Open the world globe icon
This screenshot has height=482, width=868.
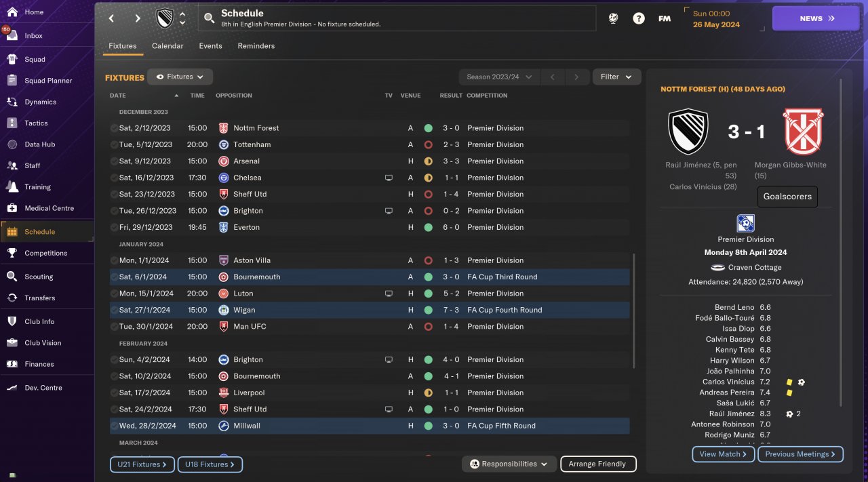(613, 18)
